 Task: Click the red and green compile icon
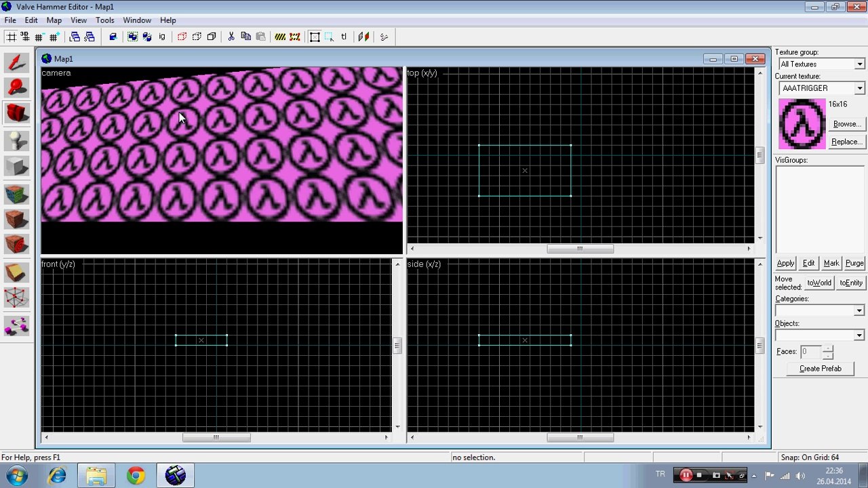363,37
